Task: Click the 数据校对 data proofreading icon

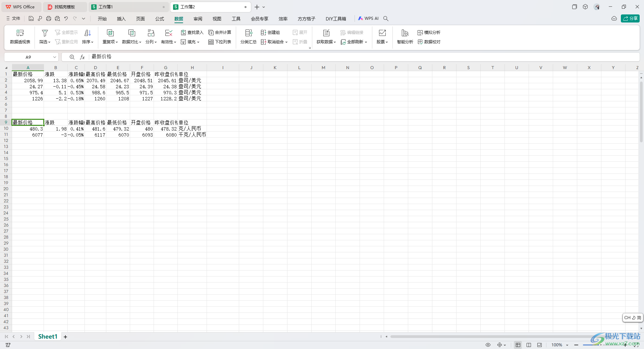Action: (429, 42)
